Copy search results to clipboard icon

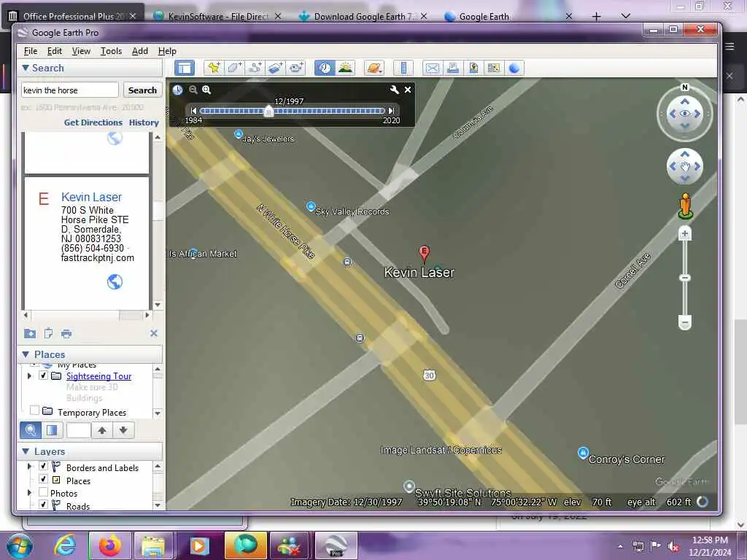click(48, 333)
